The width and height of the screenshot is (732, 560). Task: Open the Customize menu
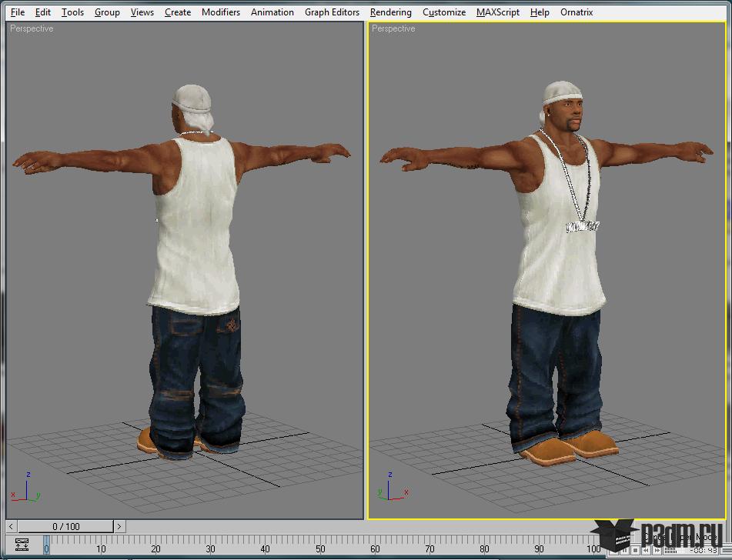tap(443, 12)
